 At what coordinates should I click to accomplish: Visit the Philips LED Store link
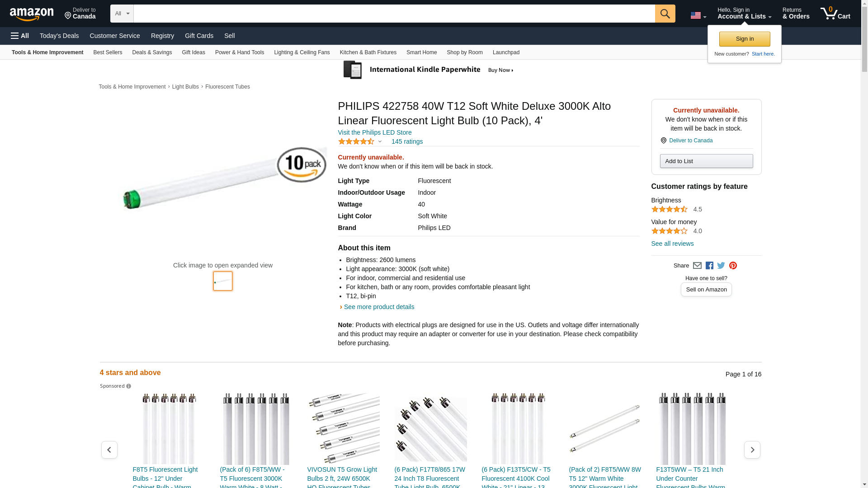(x=374, y=132)
